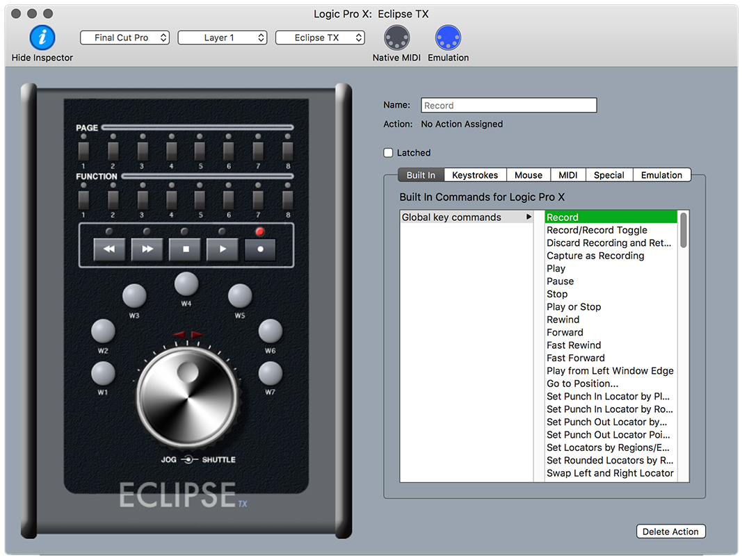742x560 pixels.
Task: Switch to the MIDI tab
Action: tap(568, 175)
